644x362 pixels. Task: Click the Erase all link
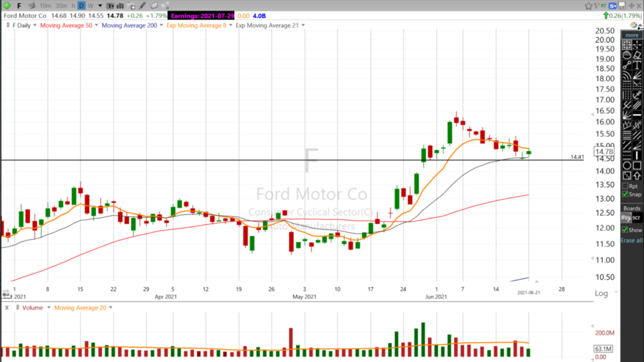pyautogui.click(x=632, y=241)
